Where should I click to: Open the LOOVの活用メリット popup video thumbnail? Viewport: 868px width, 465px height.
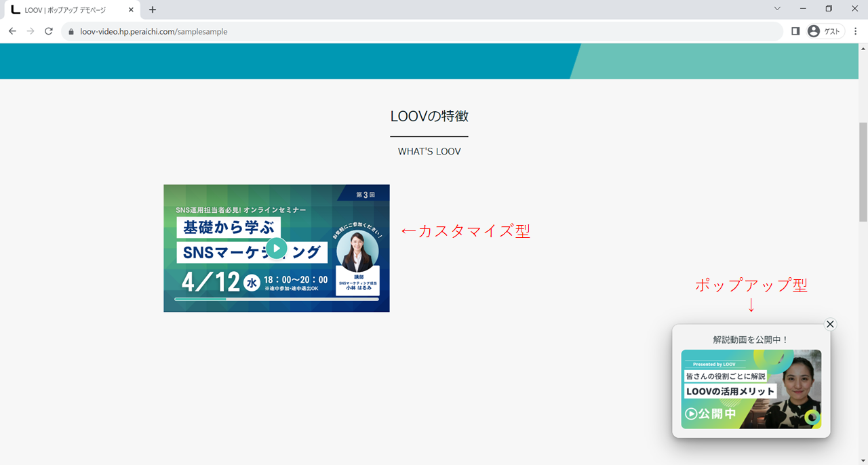point(751,389)
